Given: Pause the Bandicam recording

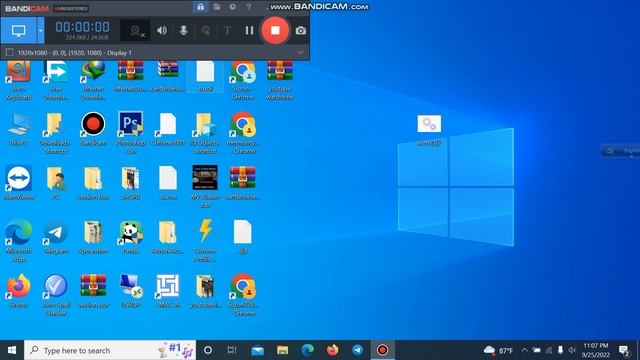Looking at the screenshot, I should click(249, 30).
